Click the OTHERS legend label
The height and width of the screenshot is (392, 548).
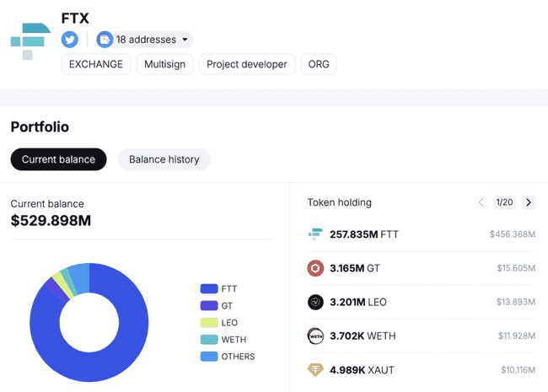(238, 357)
